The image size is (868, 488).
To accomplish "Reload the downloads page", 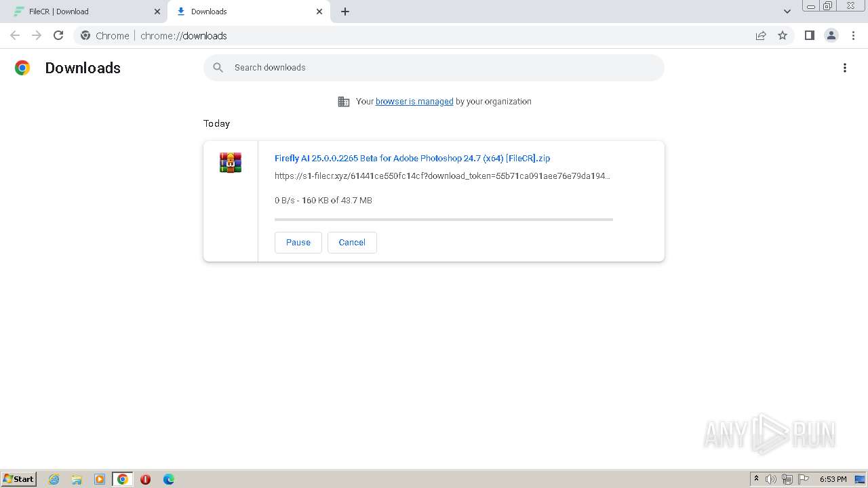I will click(58, 35).
